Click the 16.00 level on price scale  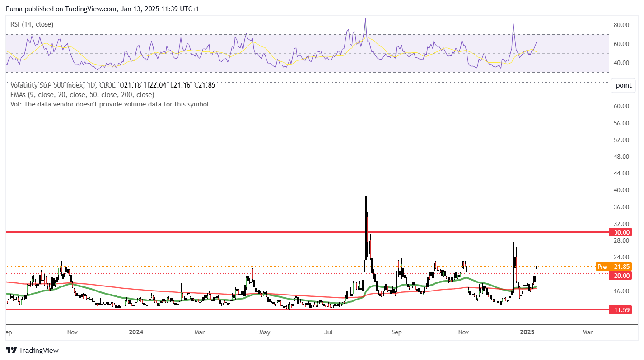[621, 291]
